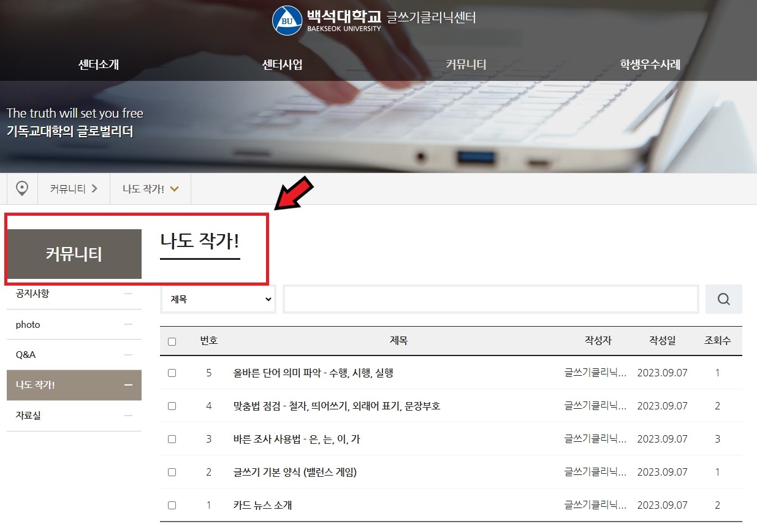Check the box for post number 5

click(172, 373)
